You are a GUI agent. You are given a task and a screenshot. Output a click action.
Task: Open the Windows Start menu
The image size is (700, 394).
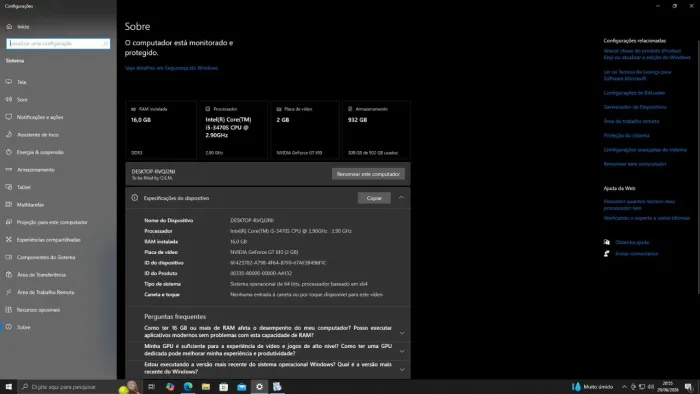8,387
